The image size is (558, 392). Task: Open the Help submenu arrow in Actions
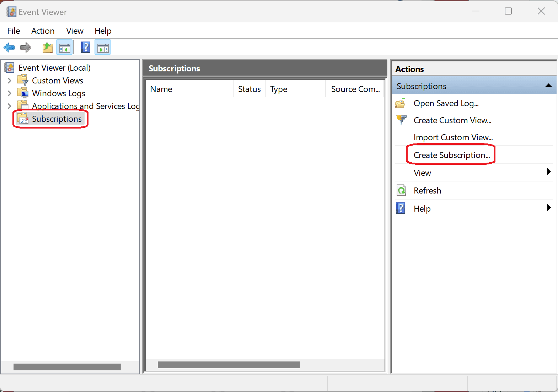(x=549, y=208)
